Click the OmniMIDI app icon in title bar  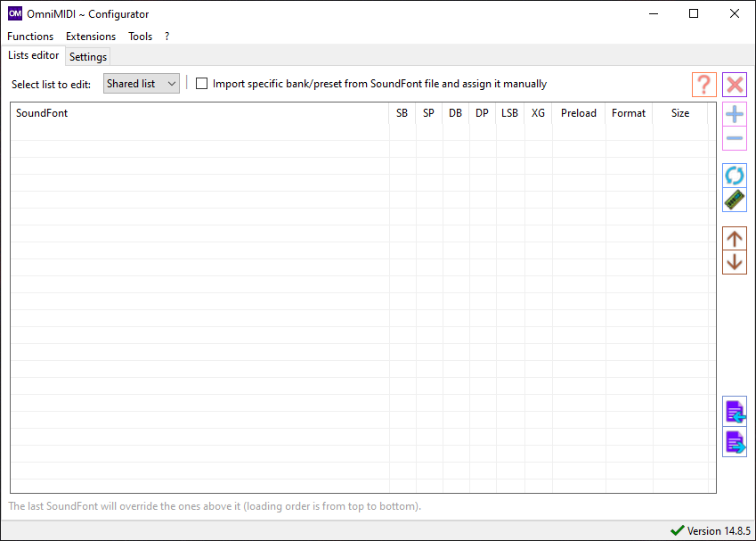tap(15, 13)
